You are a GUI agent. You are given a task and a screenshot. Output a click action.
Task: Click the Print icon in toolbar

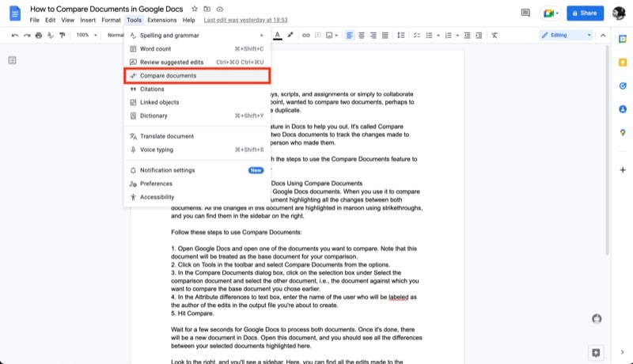(x=39, y=36)
